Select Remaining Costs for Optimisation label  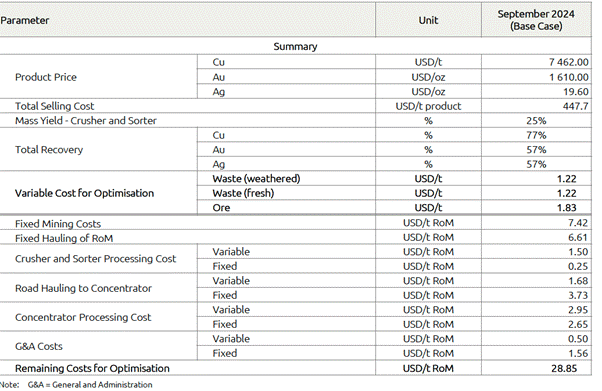pyautogui.click(x=92, y=368)
